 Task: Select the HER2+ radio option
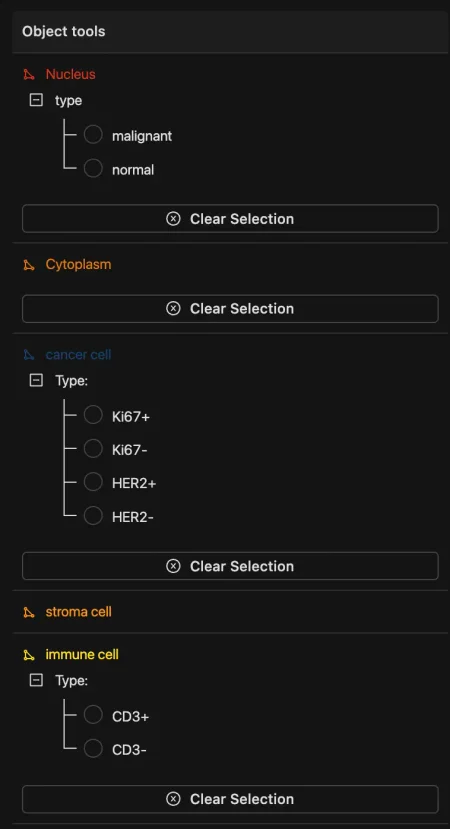coord(93,482)
